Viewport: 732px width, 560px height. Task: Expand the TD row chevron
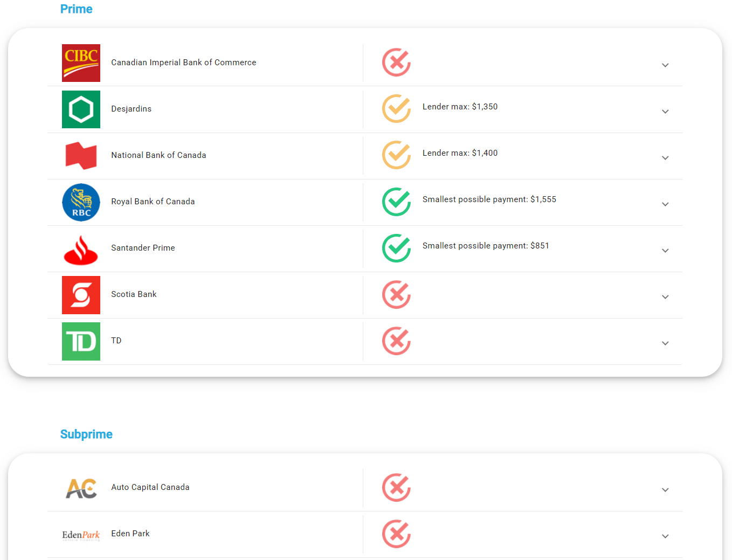pyautogui.click(x=665, y=343)
